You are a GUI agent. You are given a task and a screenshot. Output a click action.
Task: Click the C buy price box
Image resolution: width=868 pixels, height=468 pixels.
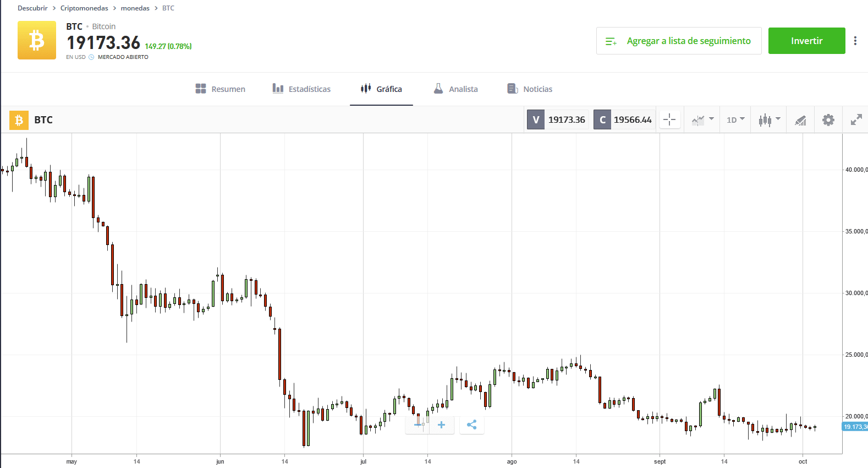pyautogui.click(x=624, y=119)
